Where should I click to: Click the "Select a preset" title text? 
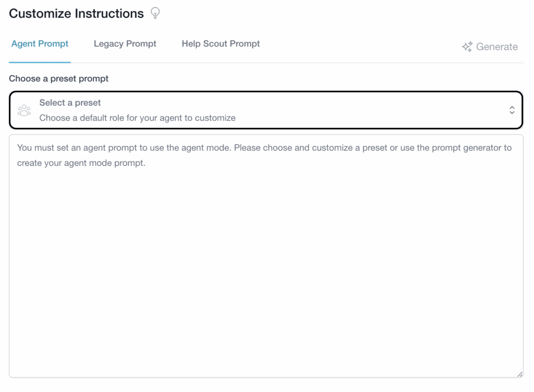70,103
